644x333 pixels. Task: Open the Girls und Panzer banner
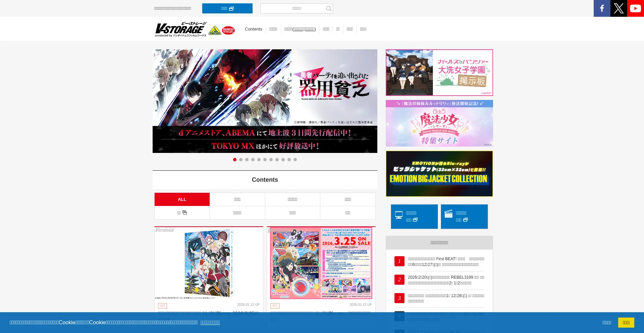pos(439,72)
